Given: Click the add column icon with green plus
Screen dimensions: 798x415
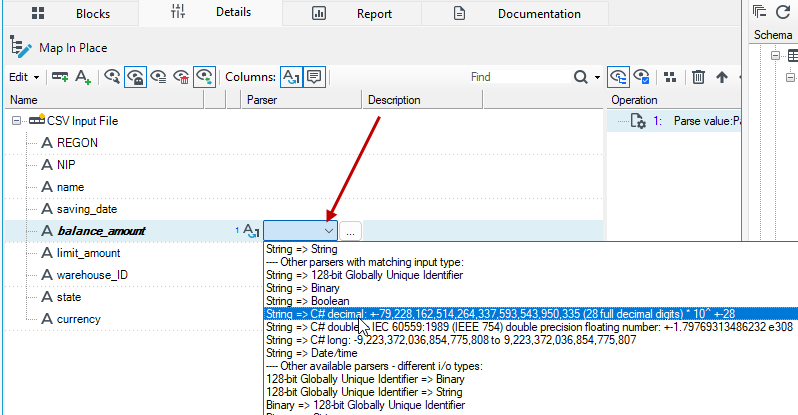Looking at the screenshot, I should point(60,77).
